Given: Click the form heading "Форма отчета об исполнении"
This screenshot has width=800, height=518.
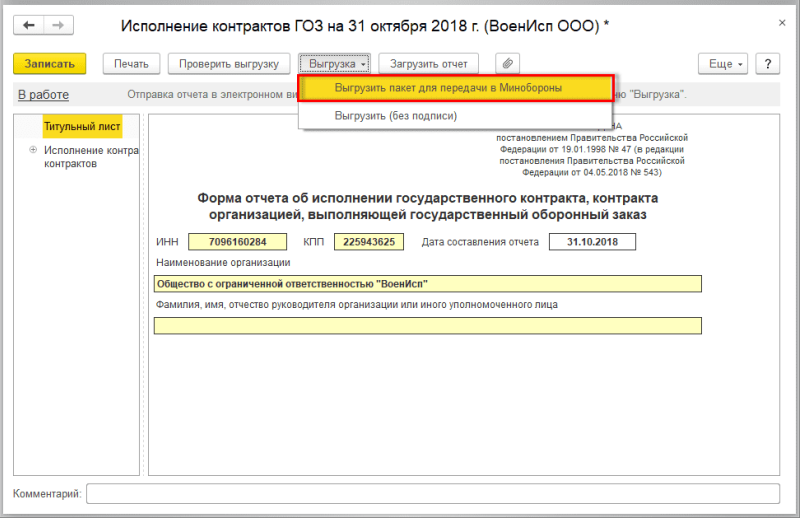Looking at the screenshot, I should coord(428,206).
